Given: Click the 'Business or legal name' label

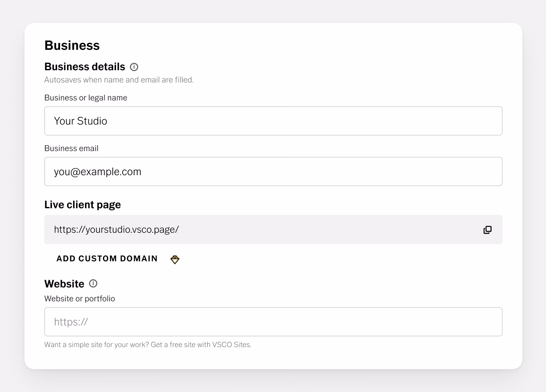Looking at the screenshot, I should [86, 98].
